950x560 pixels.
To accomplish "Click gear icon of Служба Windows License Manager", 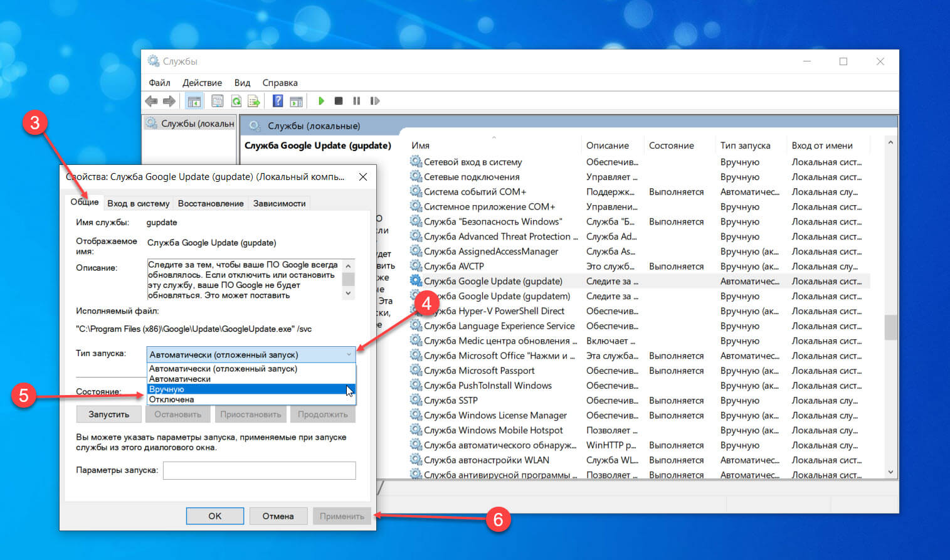I will [x=416, y=415].
